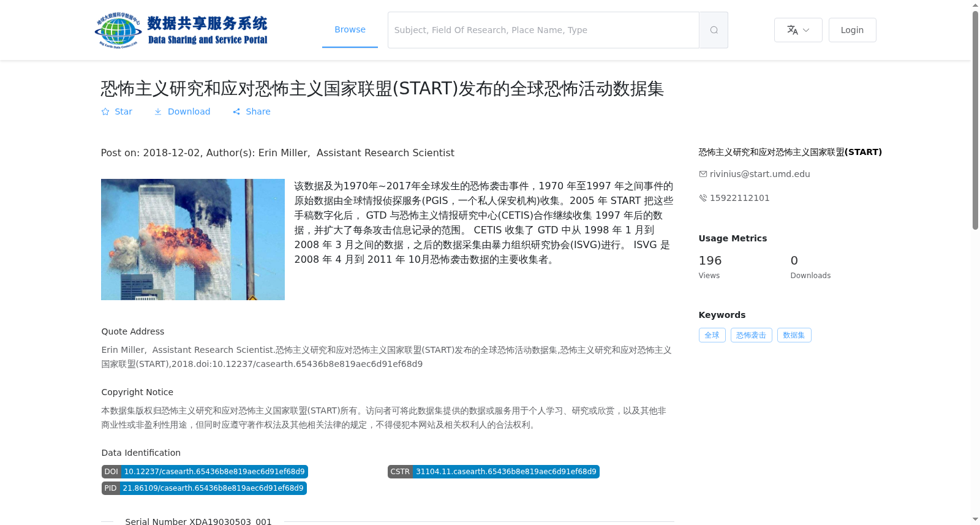Click the Copyright Notice heading

137,392
